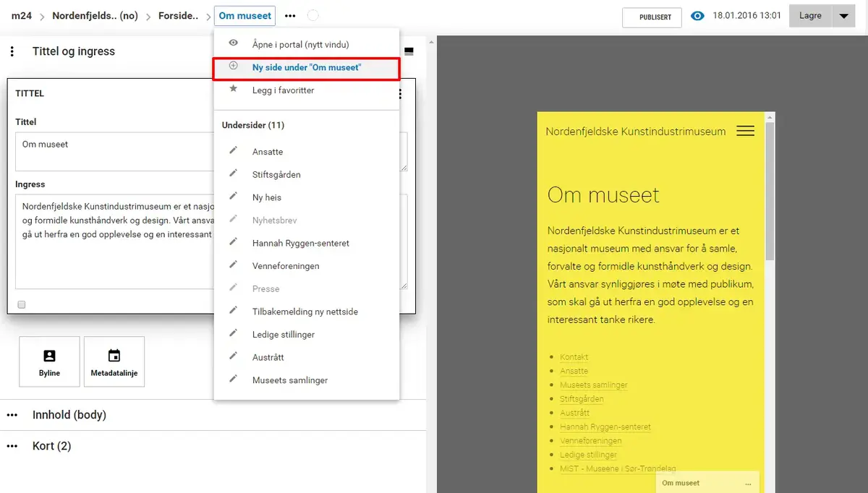Go to the m24 breadcrumb root
868x493 pixels.
click(22, 15)
